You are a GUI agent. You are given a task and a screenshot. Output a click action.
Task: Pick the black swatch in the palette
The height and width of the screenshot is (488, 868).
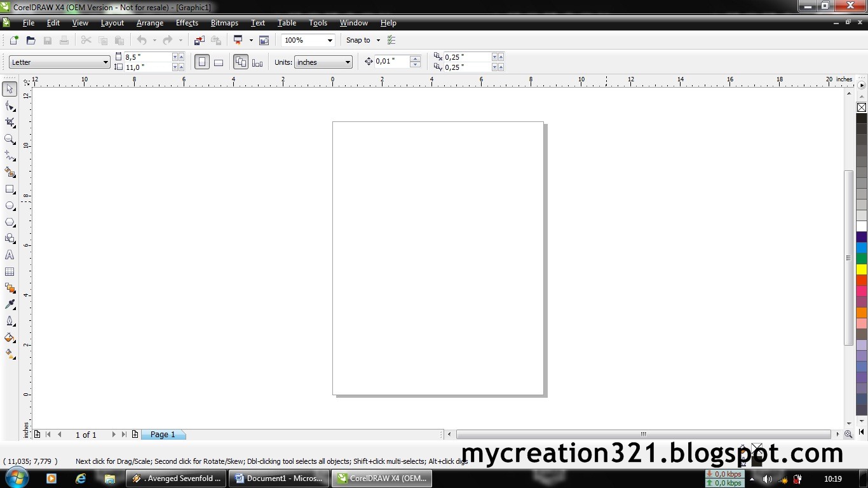(x=862, y=118)
